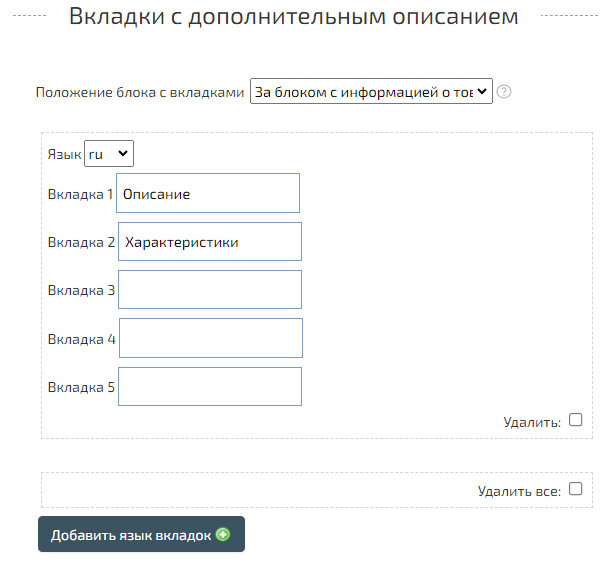Click the Вкладка 1 field containing Описание
The image size is (605, 564).
(x=208, y=194)
